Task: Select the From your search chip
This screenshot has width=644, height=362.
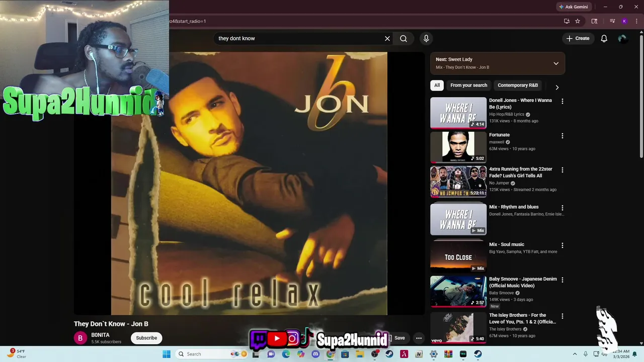Action: click(x=468, y=85)
